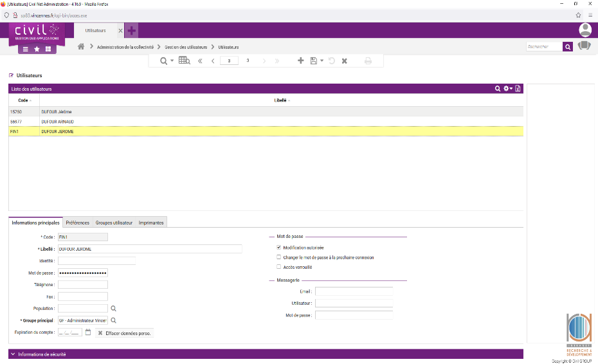Image resolution: width=598 pixels, height=364 pixels.
Task: Open Gestion des utilisateurs breadcrumb
Action: click(x=186, y=47)
